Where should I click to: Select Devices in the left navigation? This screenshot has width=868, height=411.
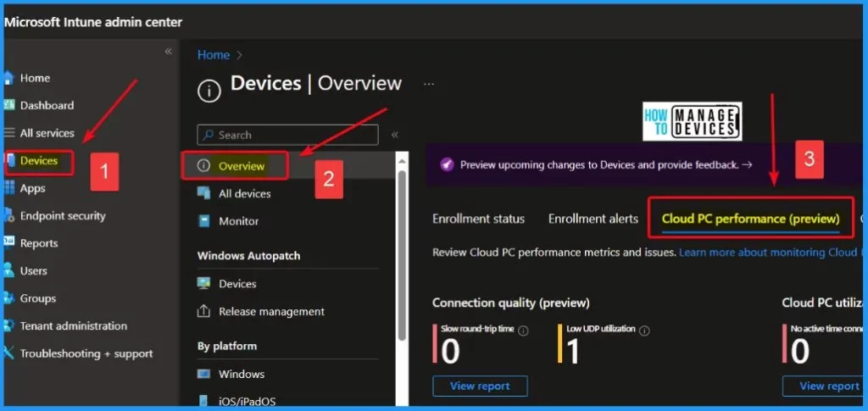coord(39,161)
